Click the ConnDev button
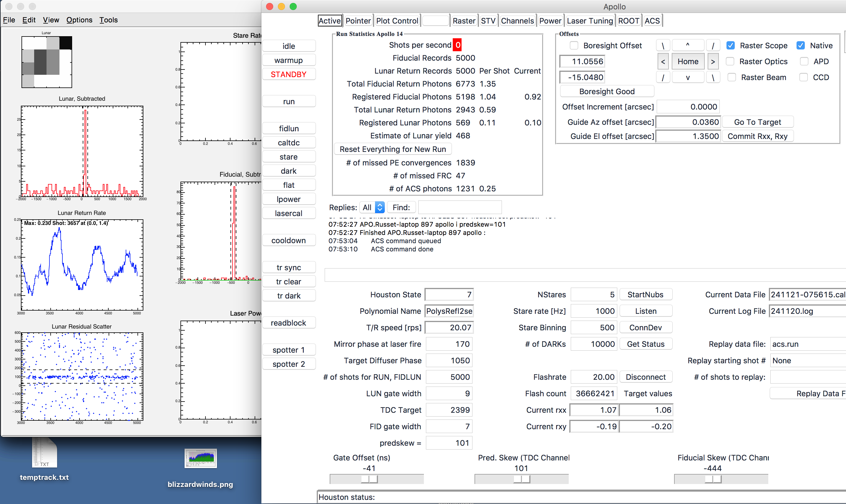The image size is (846, 504). [645, 327]
